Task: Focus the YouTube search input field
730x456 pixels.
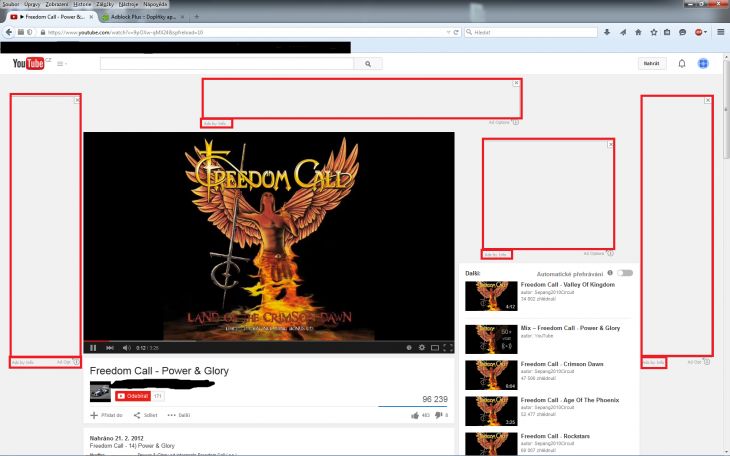Action: click(x=227, y=64)
